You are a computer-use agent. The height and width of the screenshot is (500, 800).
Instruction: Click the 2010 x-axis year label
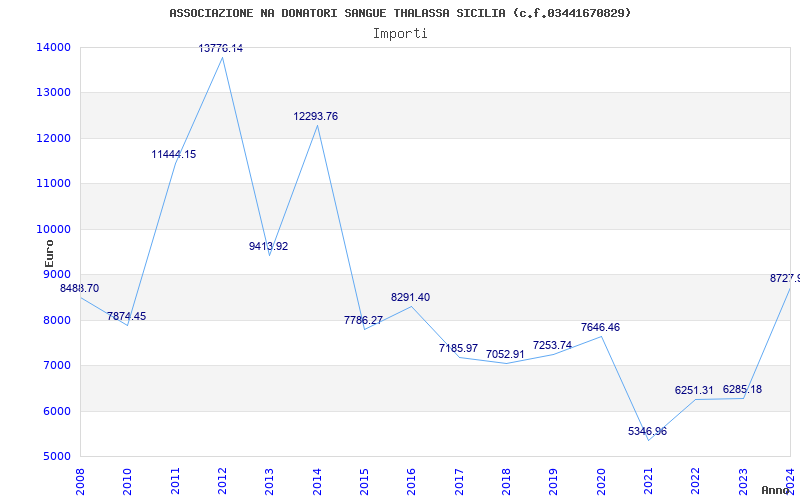tap(128, 481)
